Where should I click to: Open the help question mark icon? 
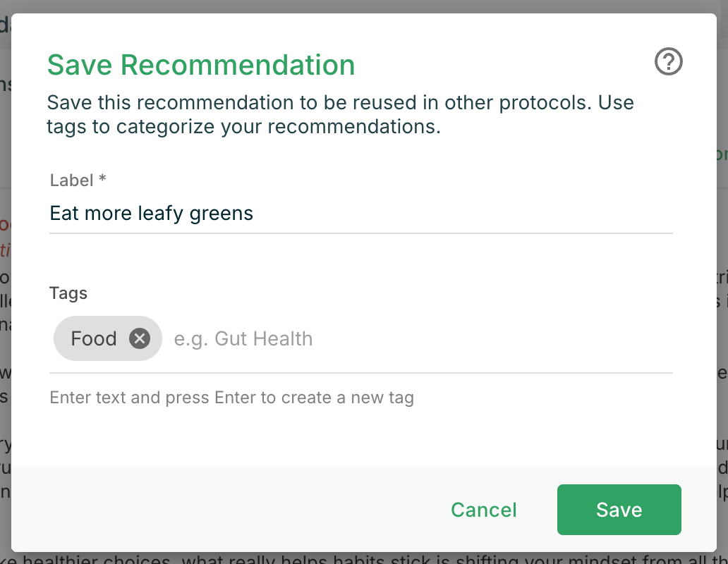point(669,62)
